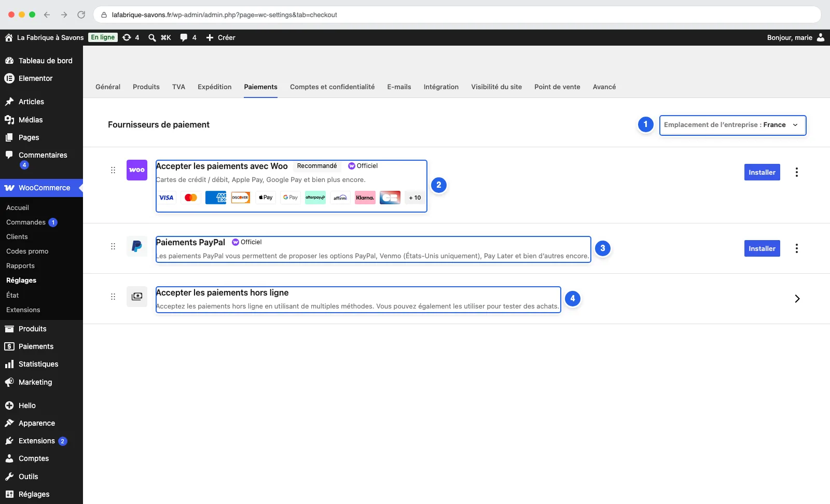Install the PayPal payments provider
Screen dimensions: 830x504
click(762, 248)
